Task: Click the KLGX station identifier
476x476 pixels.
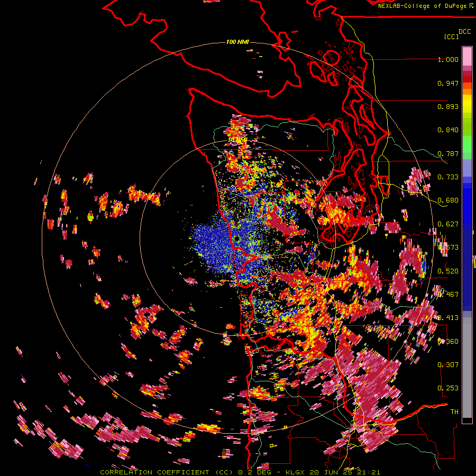Action: (x=296, y=472)
